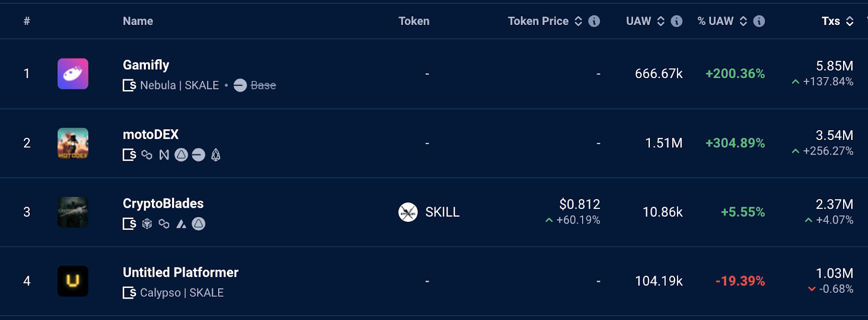This screenshot has width=868, height=320.
Task: Click the Token Price info icon
Action: [x=595, y=21]
